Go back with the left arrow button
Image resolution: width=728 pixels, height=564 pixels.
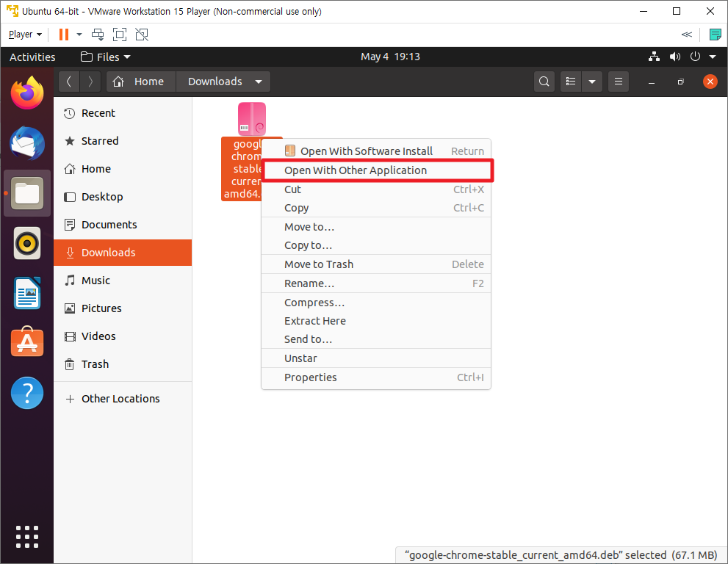click(x=69, y=82)
